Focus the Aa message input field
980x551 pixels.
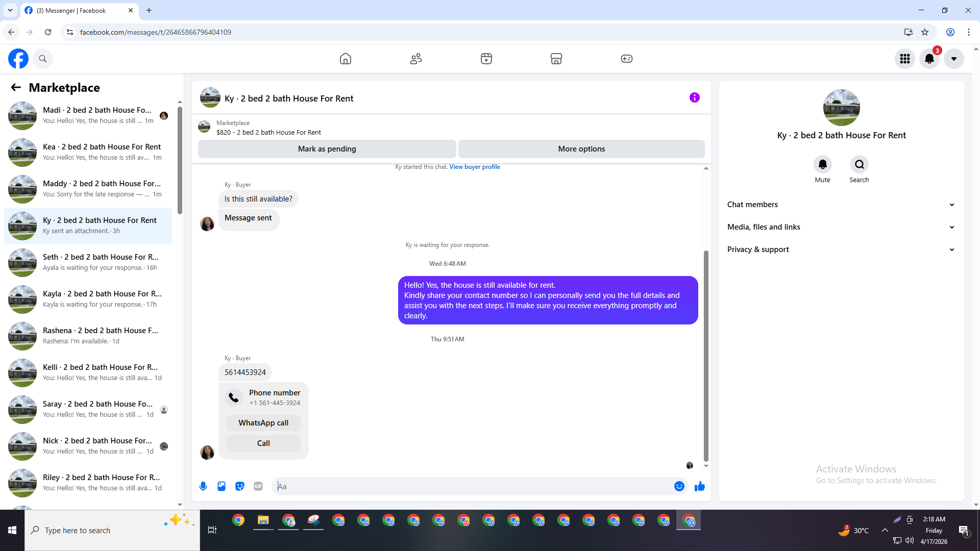click(x=472, y=486)
